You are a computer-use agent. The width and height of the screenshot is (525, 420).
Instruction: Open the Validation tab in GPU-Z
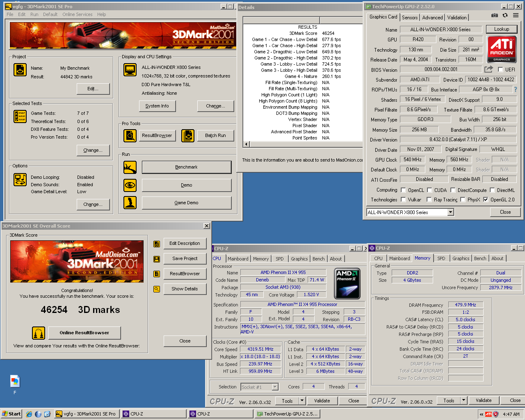(x=457, y=18)
